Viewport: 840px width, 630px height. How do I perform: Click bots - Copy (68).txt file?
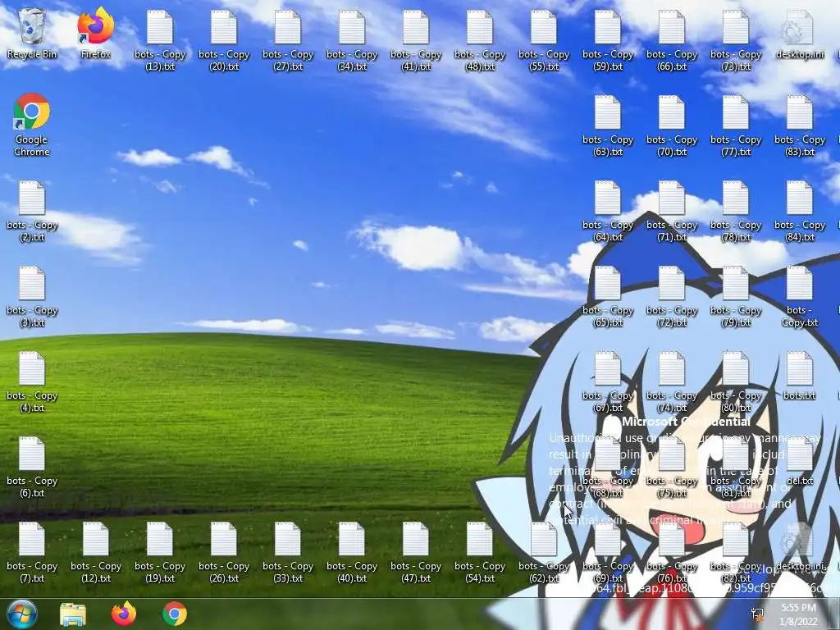tap(608, 467)
